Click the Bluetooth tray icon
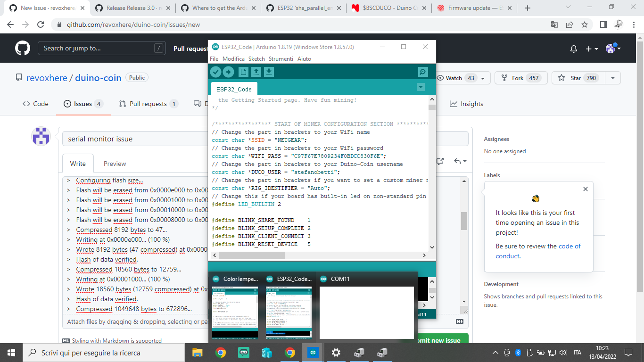Viewport: 644px width, 362px height. pyautogui.click(x=518, y=353)
